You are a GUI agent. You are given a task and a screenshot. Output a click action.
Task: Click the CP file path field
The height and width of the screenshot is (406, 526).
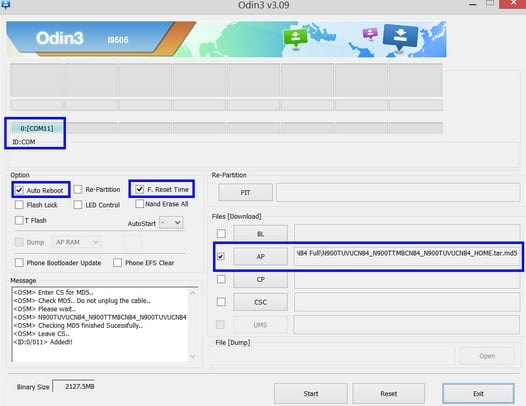(407, 279)
